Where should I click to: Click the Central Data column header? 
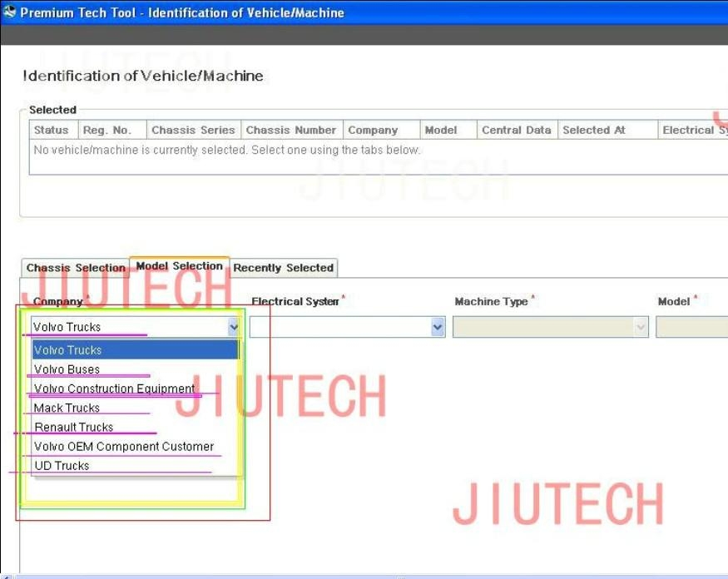(516, 130)
